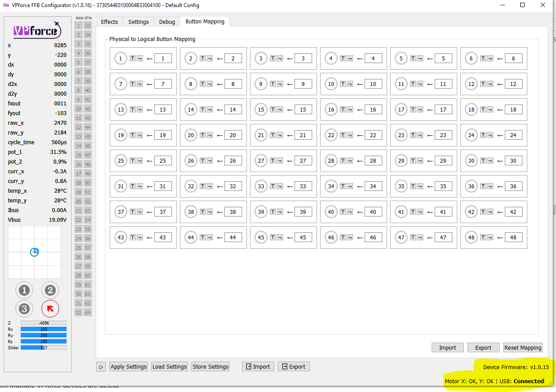Click the Rx axis bar
556x392 pixels.
click(x=43, y=329)
